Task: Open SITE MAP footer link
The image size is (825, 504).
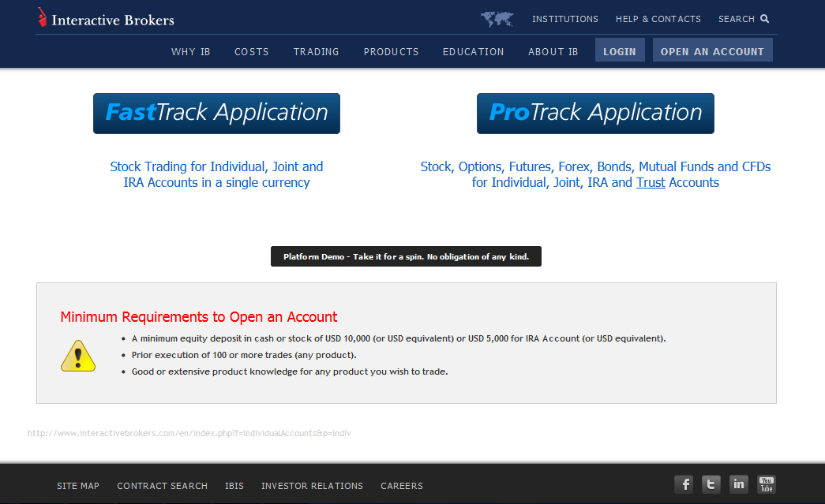Action: [x=78, y=486]
